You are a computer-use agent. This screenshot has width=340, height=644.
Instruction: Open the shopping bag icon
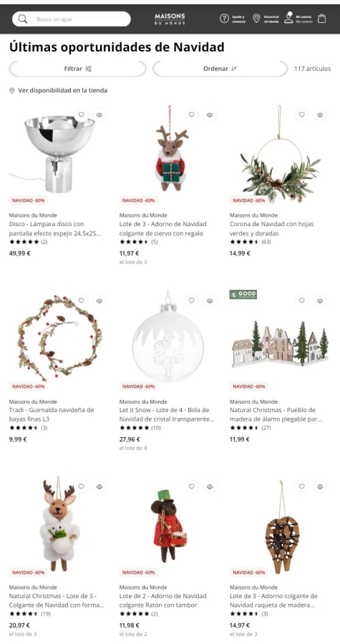(x=322, y=19)
